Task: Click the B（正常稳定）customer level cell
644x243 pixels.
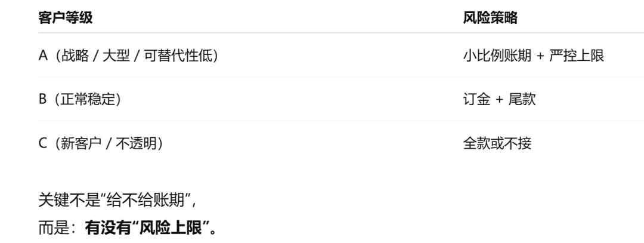Action: pyautogui.click(x=80, y=100)
